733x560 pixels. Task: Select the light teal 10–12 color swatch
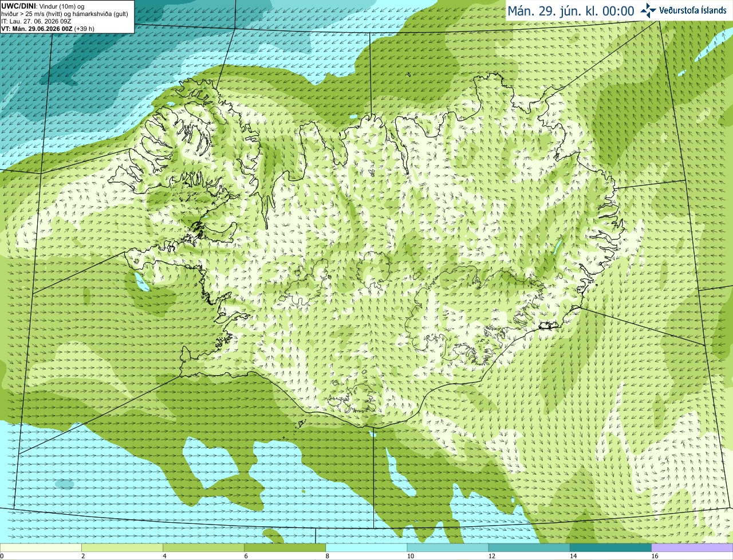[x=448, y=547]
